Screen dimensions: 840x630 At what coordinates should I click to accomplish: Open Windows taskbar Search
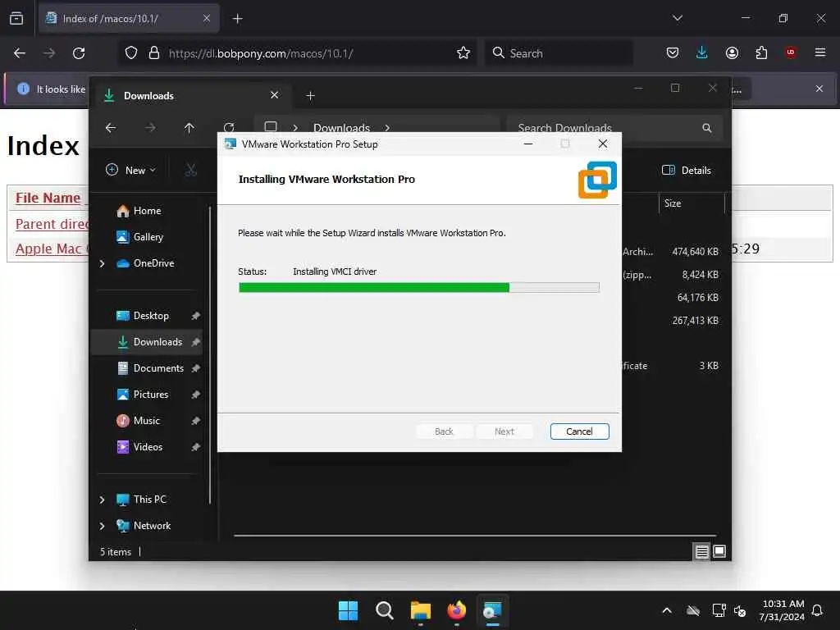384,610
